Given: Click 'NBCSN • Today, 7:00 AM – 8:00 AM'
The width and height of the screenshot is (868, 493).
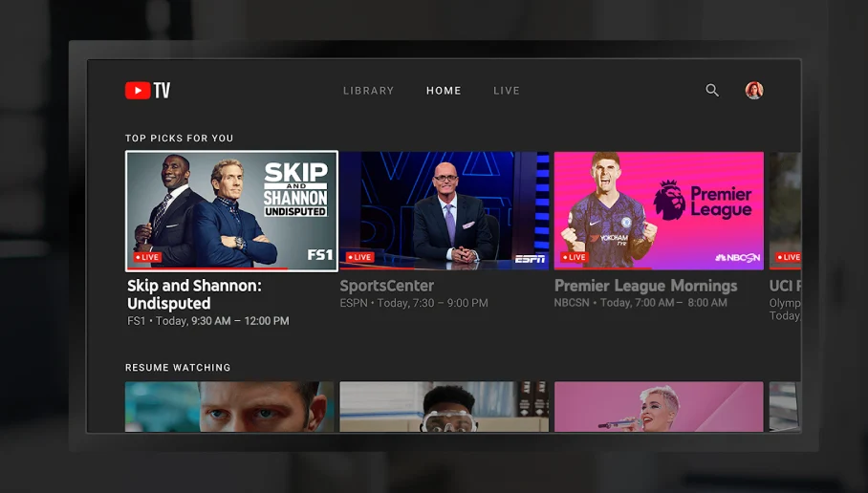Looking at the screenshot, I should (640, 303).
